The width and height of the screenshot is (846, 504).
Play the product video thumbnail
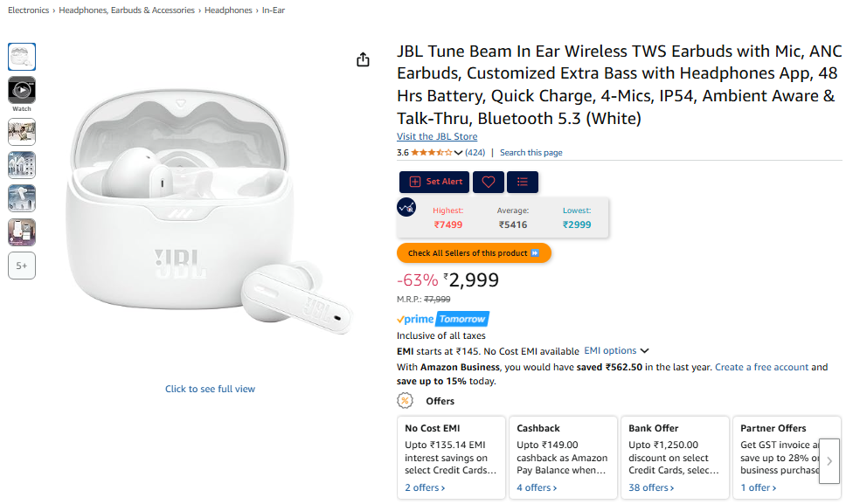click(x=22, y=90)
